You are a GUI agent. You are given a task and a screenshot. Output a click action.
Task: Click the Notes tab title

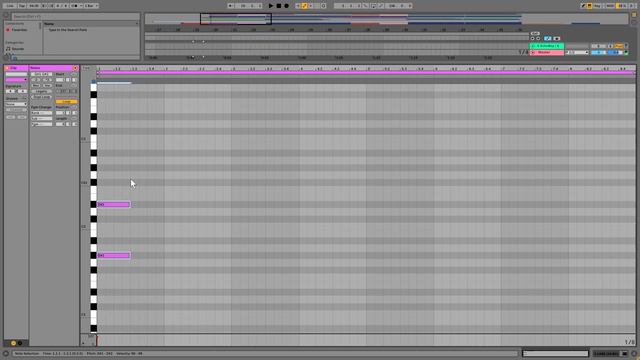[35, 68]
